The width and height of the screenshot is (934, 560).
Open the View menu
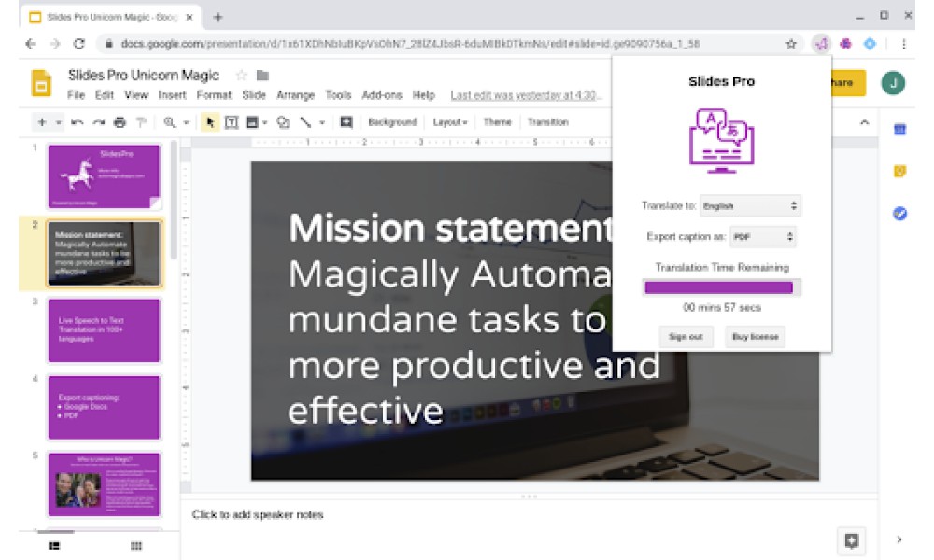click(x=135, y=95)
